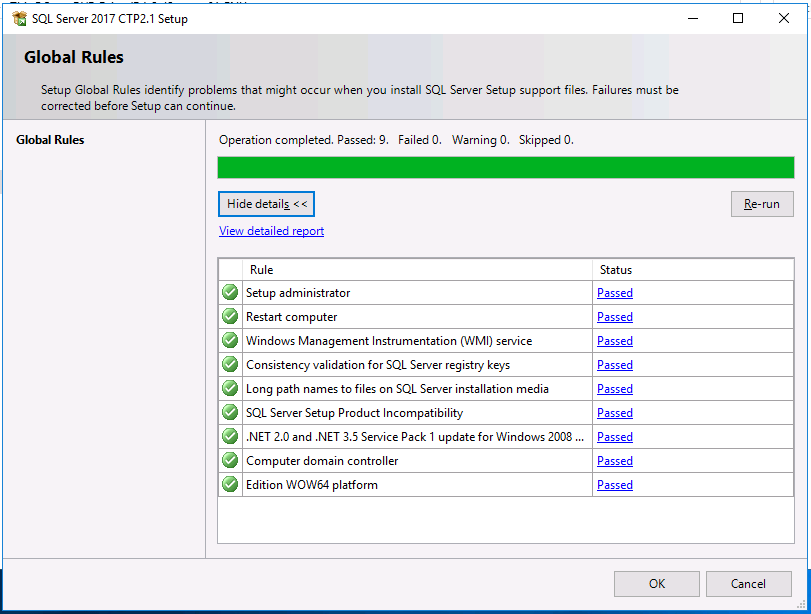
Task: Maximize the SQL Server Setup window
Action: (738, 18)
